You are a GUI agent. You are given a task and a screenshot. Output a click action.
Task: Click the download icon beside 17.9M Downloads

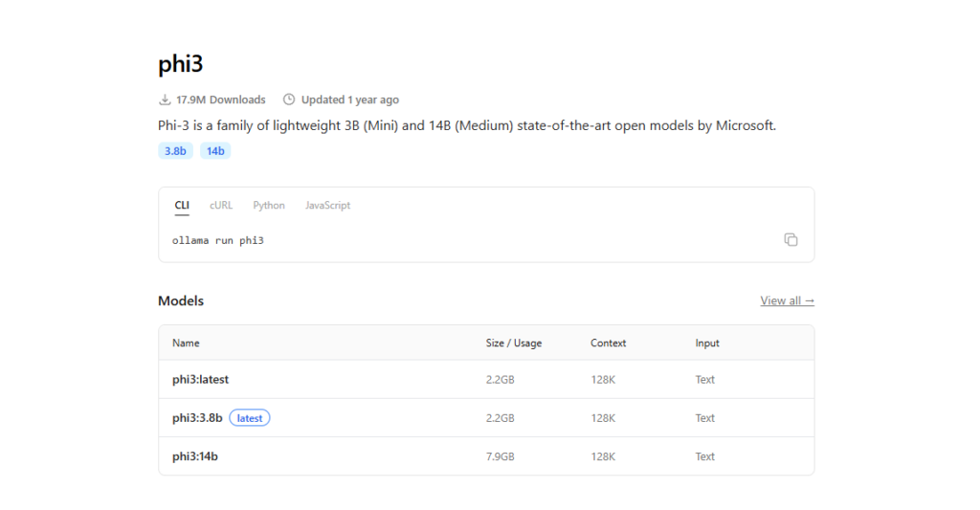[x=165, y=100]
